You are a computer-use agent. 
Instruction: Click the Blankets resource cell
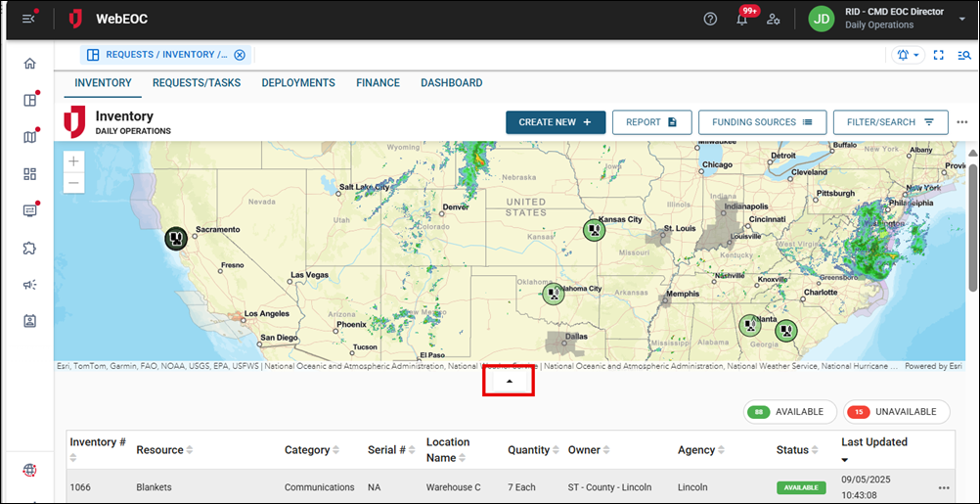click(x=154, y=487)
